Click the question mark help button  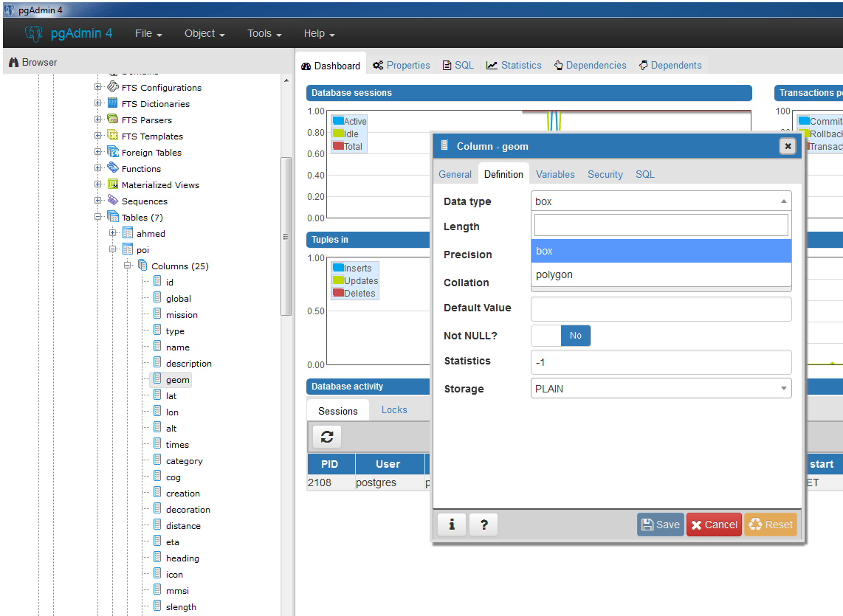tap(484, 525)
